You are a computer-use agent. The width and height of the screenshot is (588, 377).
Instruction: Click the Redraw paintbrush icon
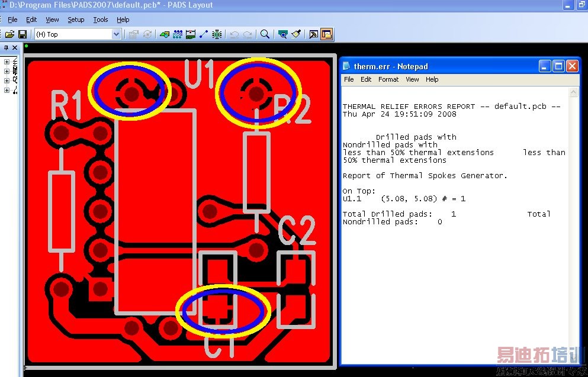296,34
